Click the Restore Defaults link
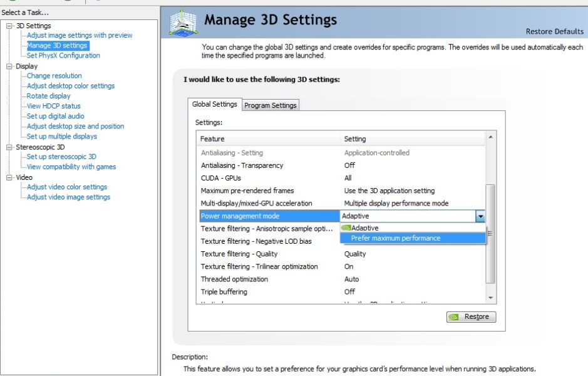This screenshot has height=376, width=588. 554,31
